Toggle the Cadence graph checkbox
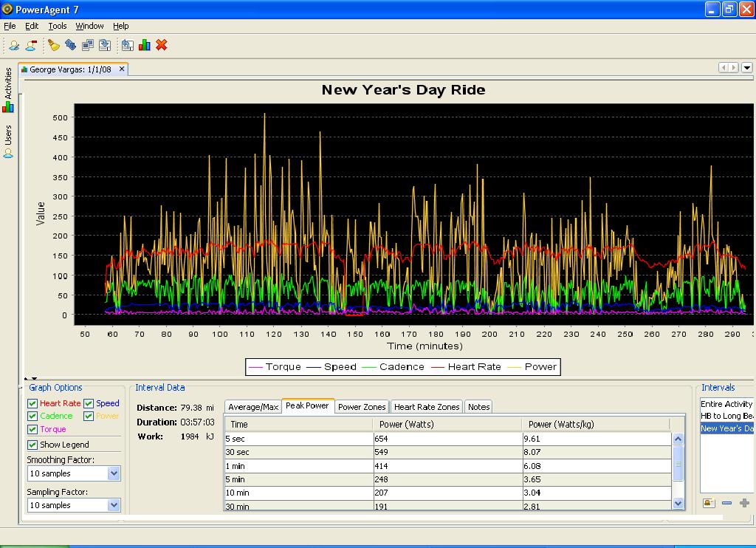 tap(32, 417)
